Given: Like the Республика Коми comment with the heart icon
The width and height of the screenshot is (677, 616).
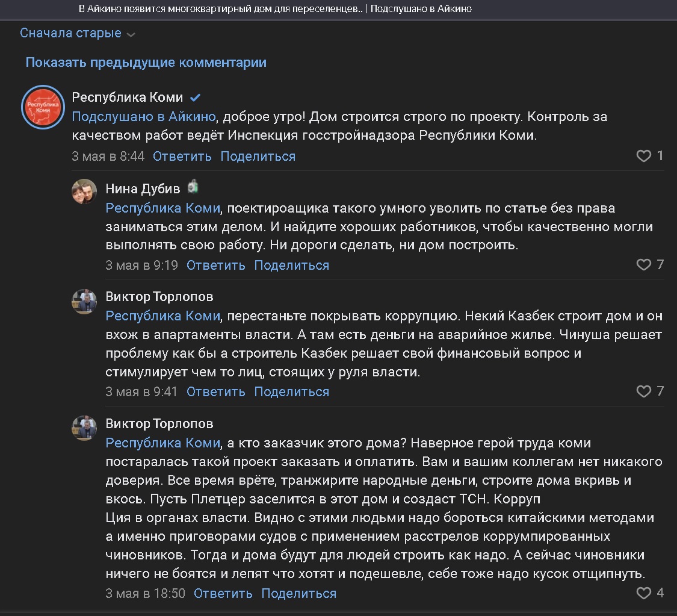Looking at the screenshot, I should pos(643,157).
